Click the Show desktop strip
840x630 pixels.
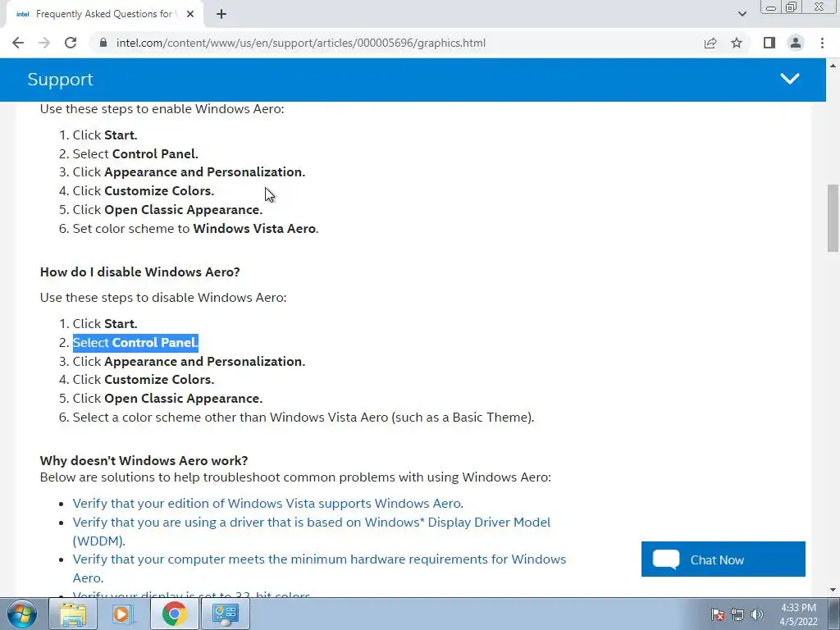[834, 614]
